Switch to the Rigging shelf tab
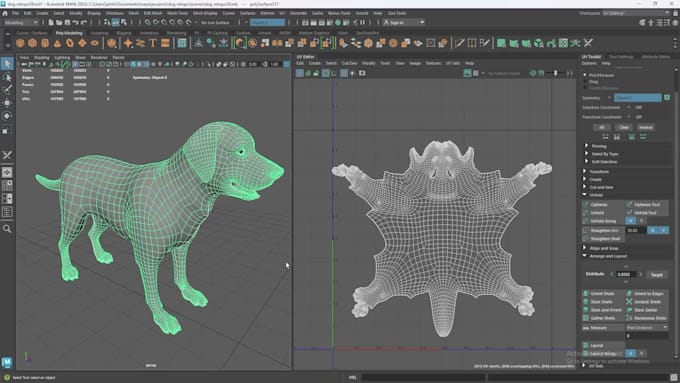Image resolution: width=680 pixels, height=383 pixels. click(124, 33)
